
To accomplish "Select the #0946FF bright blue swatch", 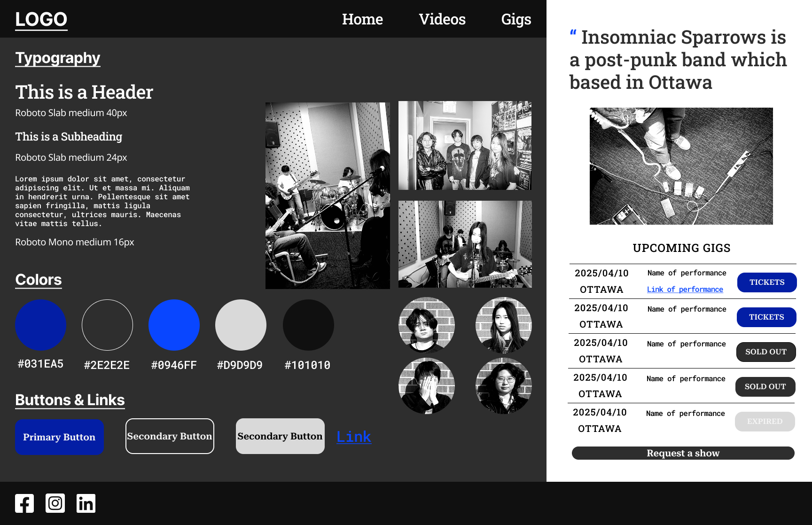I will (x=174, y=325).
